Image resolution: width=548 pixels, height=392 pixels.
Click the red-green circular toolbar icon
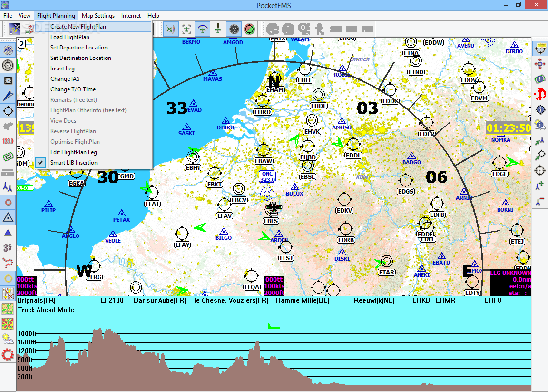(250, 29)
